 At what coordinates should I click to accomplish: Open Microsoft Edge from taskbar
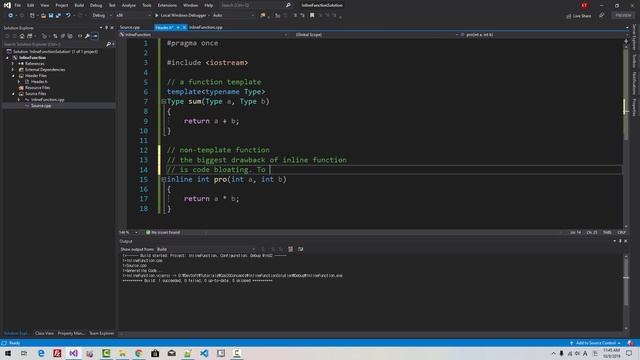click(41, 353)
